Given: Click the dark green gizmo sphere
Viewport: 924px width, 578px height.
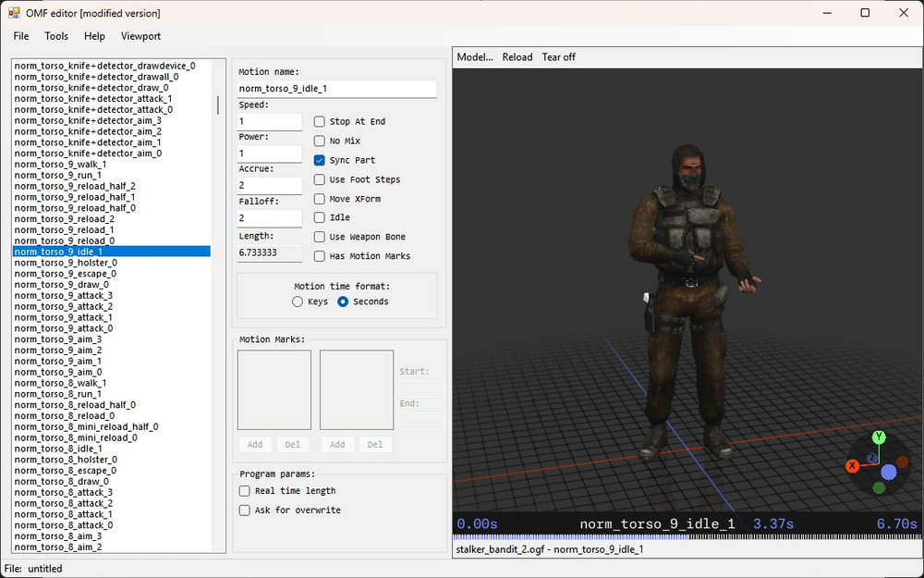Looking at the screenshot, I should [x=880, y=487].
